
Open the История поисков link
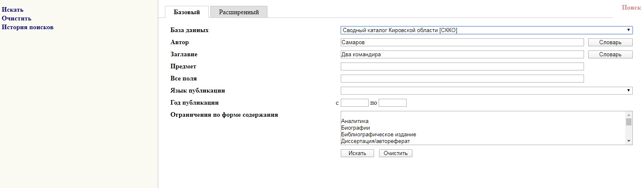[x=28, y=28]
